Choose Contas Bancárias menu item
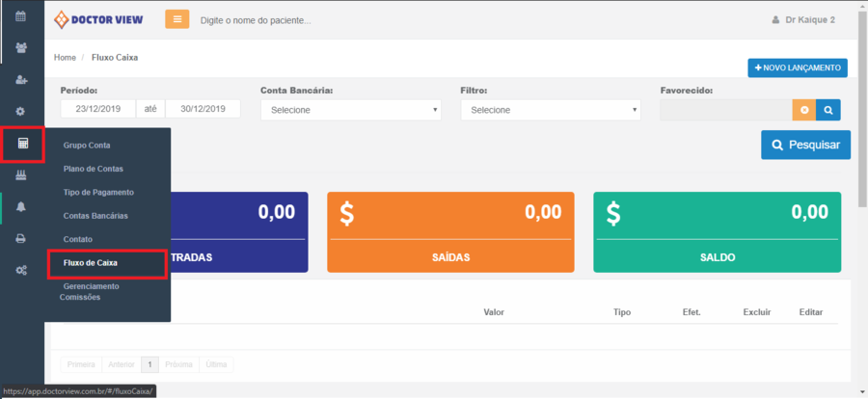This screenshot has width=868, height=399. tap(95, 216)
